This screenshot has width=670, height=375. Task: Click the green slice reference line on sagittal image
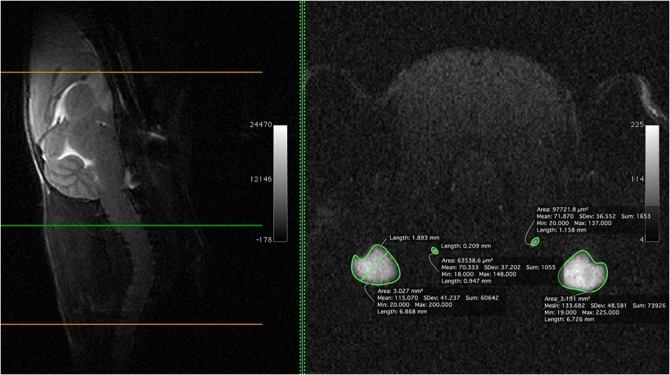131,226
